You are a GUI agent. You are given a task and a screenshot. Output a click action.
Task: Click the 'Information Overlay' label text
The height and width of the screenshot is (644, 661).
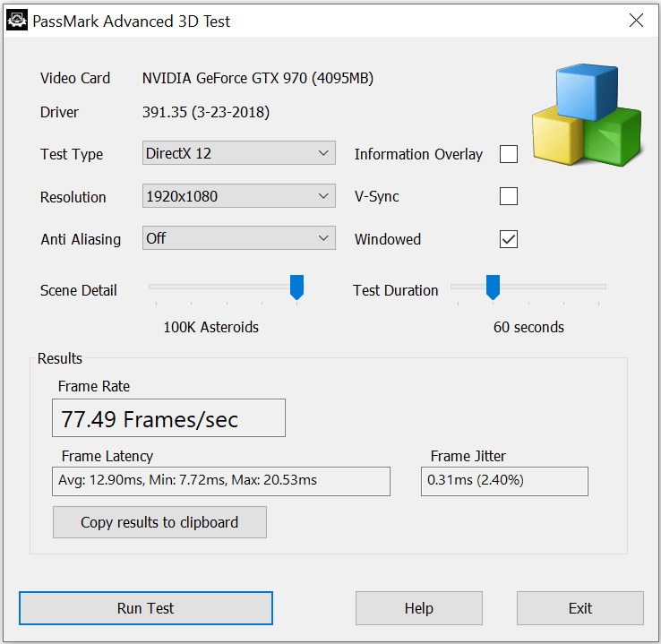click(x=418, y=154)
